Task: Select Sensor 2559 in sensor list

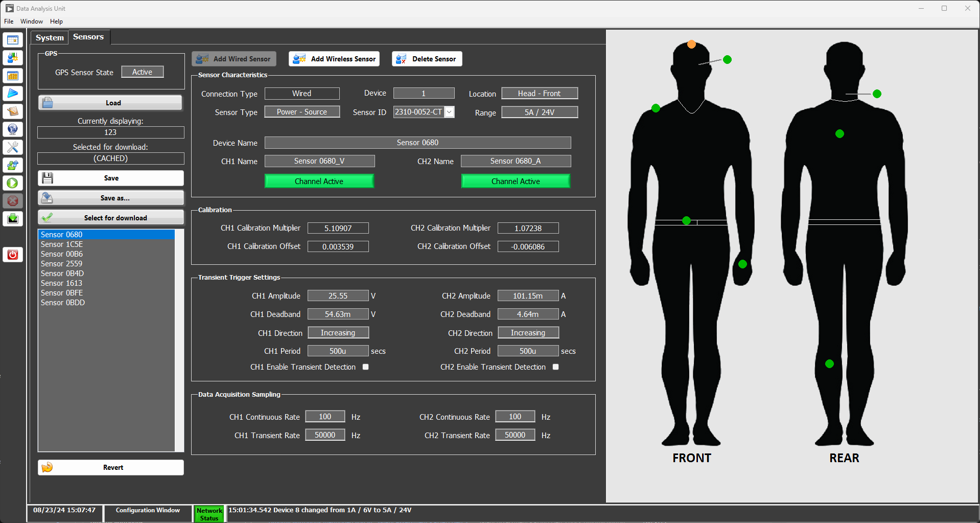Action: tap(106, 264)
